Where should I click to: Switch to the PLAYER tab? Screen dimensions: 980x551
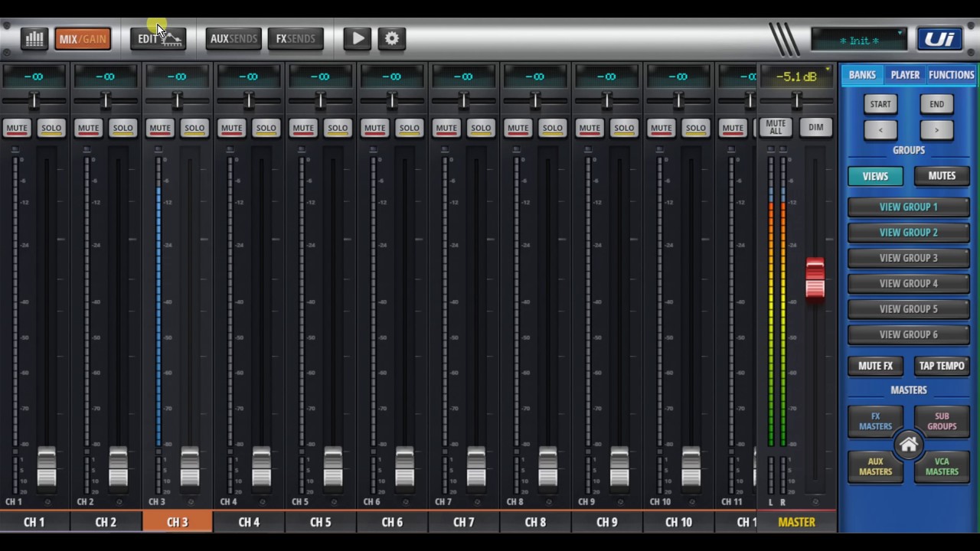905,75
